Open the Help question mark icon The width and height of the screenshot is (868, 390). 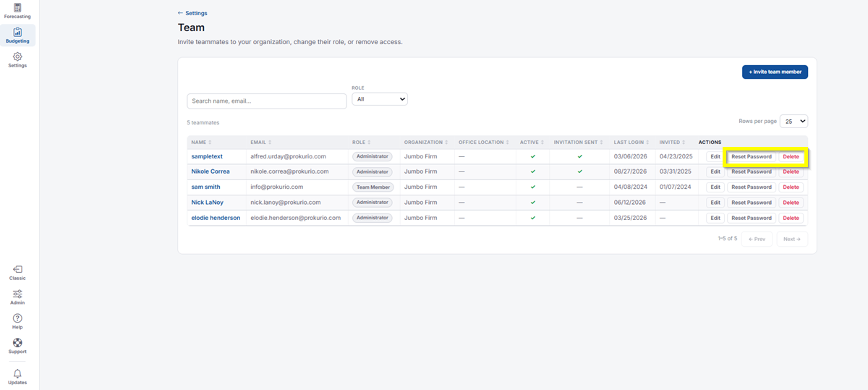(x=17, y=322)
